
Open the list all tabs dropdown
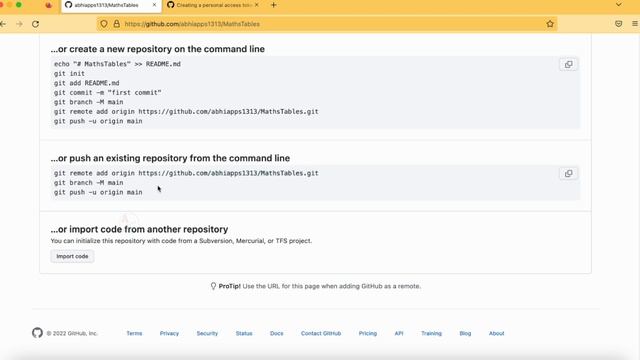tap(619, 5)
